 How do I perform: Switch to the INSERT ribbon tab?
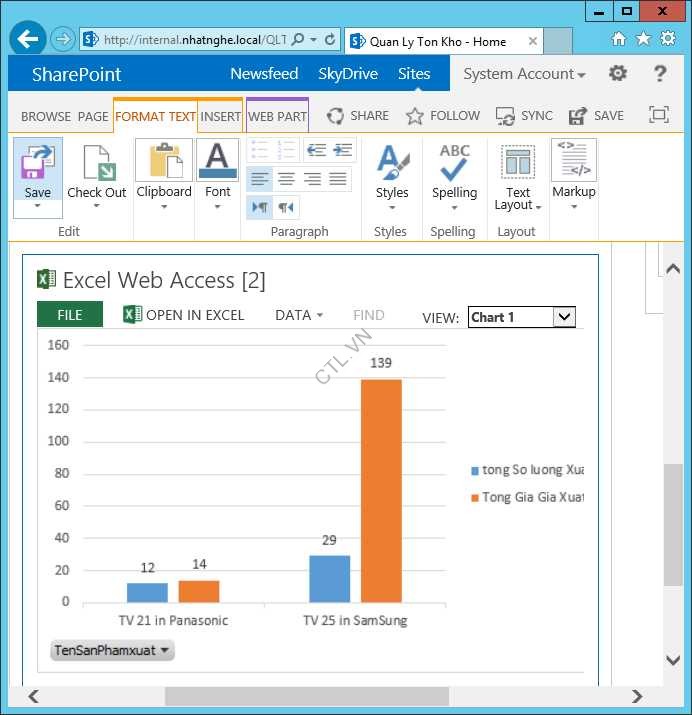click(x=220, y=116)
